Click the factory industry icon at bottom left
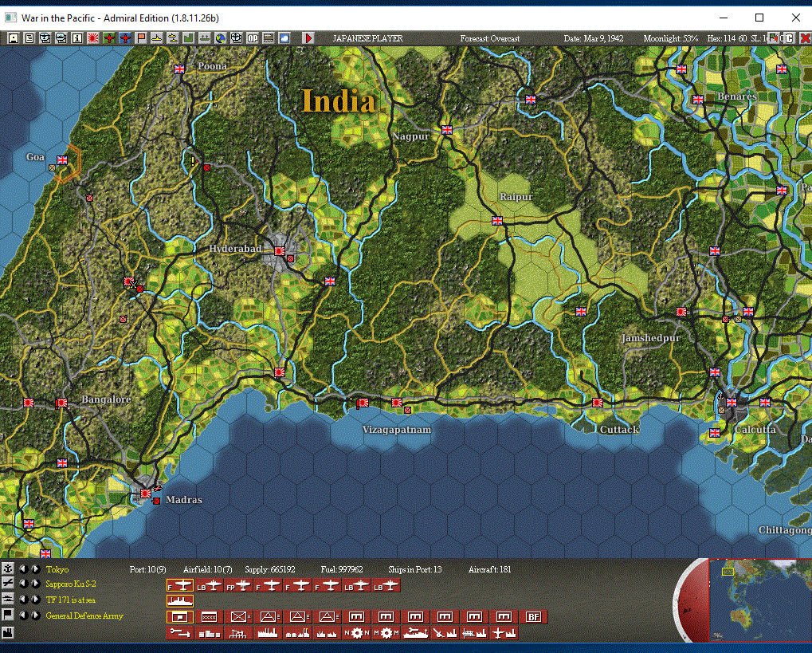The height and width of the screenshot is (653, 812). (7, 632)
